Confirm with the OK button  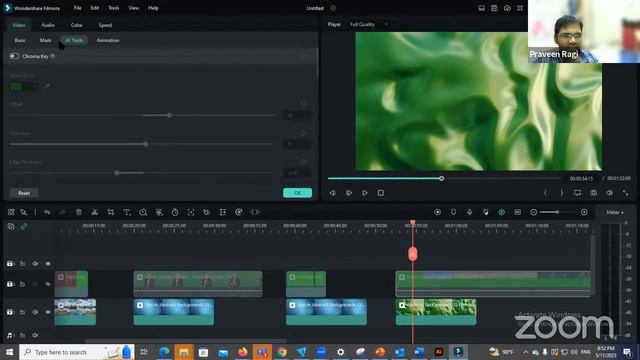tap(297, 193)
